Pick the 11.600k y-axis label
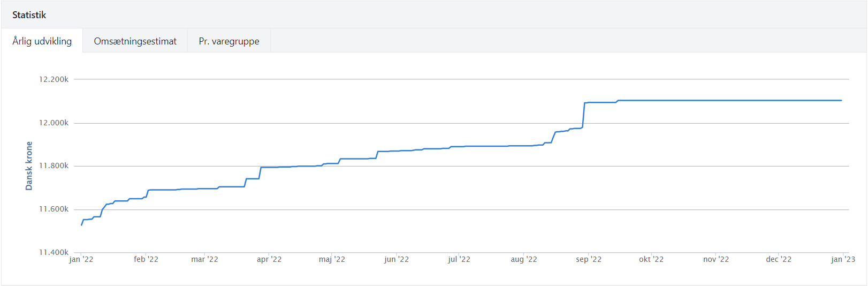The width and height of the screenshot is (868, 286). pyautogui.click(x=54, y=209)
